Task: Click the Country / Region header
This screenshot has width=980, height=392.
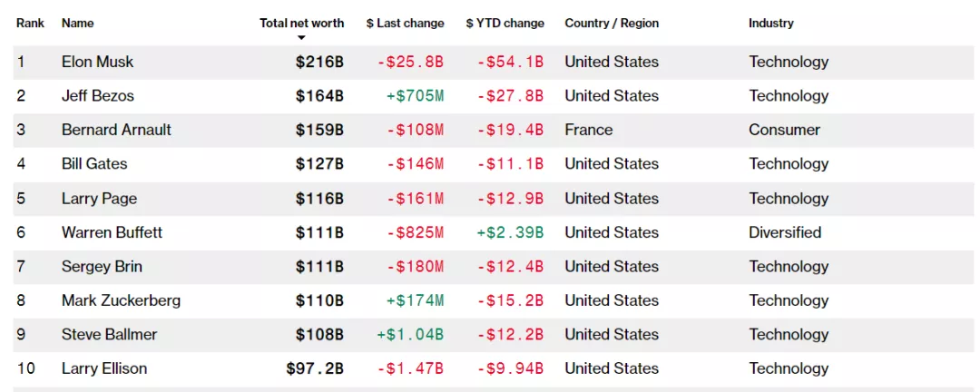Action: click(612, 23)
